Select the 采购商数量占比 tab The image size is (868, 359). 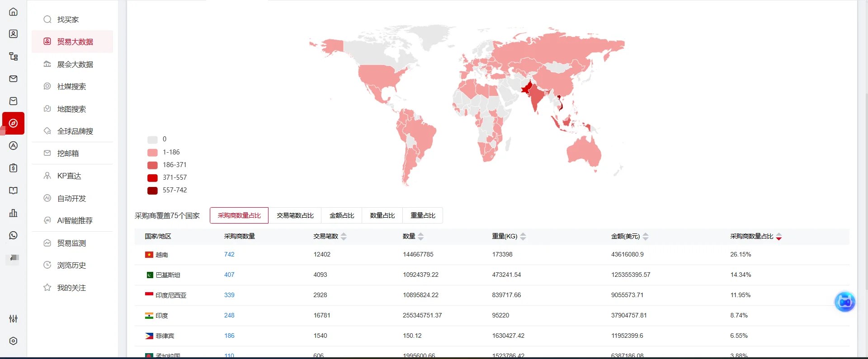(239, 215)
